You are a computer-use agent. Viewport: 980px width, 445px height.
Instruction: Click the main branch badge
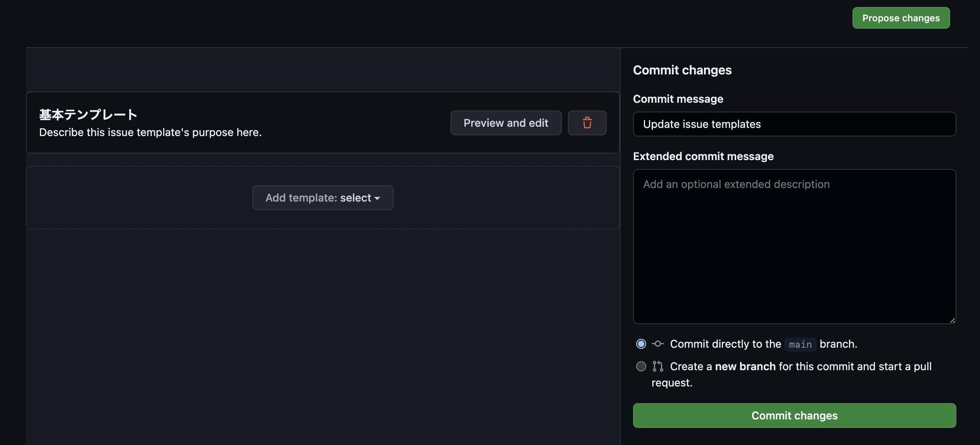(x=800, y=344)
